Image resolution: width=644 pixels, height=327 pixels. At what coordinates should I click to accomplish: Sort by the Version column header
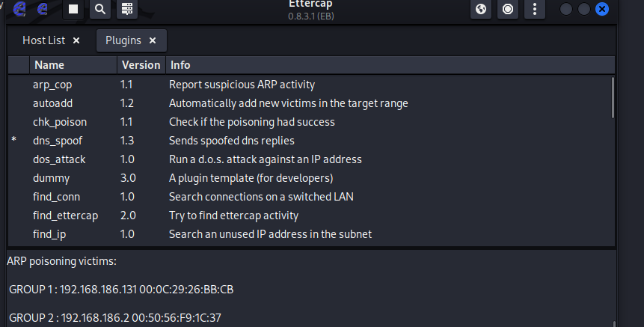pos(141,65)
